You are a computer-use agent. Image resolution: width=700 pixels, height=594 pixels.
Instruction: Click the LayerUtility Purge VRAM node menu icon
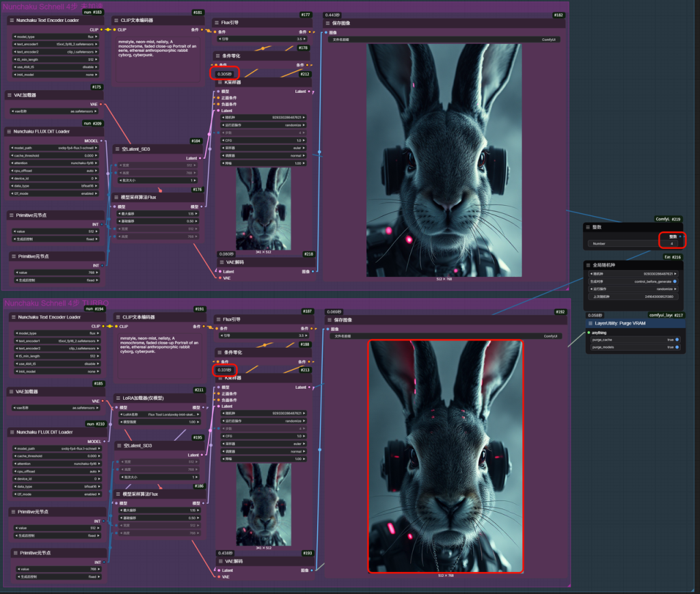590,323
